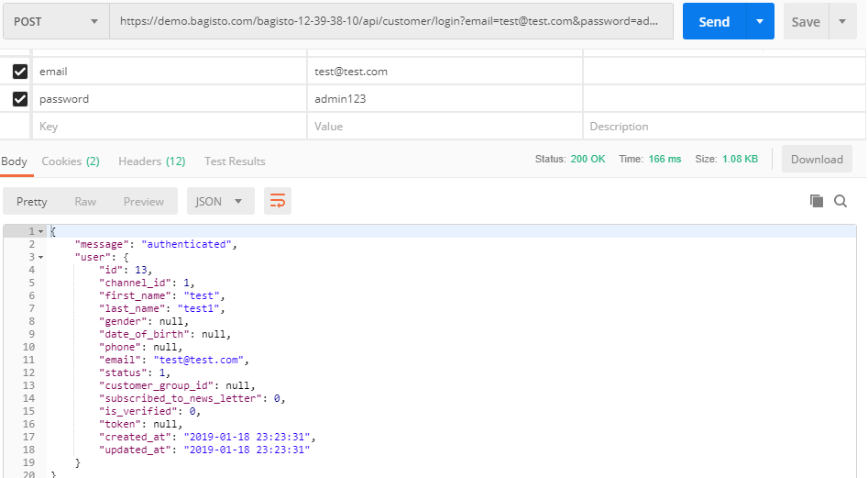868x478 pixels.
Task: Open the Test Results tab
Action: (235, 161)
